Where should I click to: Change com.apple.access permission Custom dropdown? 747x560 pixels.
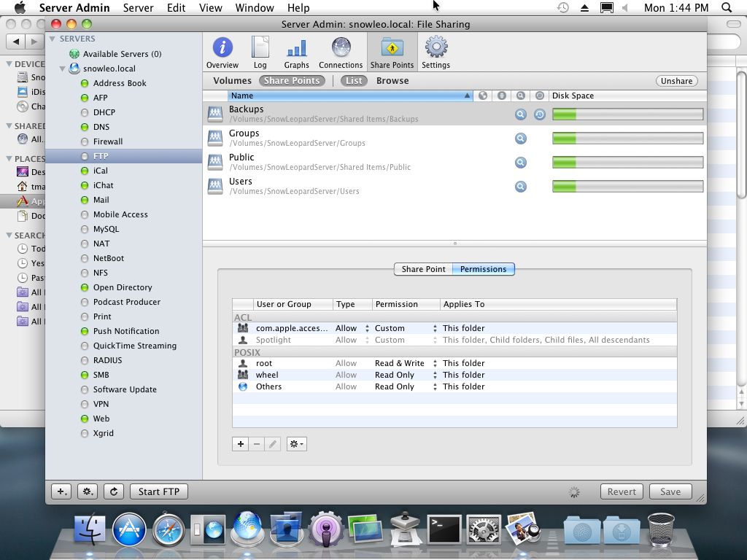406,328
